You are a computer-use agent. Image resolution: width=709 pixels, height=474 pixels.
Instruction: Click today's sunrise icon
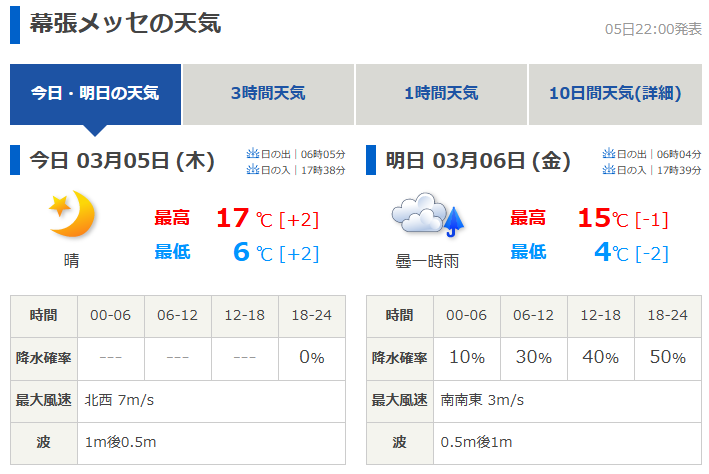252,154
